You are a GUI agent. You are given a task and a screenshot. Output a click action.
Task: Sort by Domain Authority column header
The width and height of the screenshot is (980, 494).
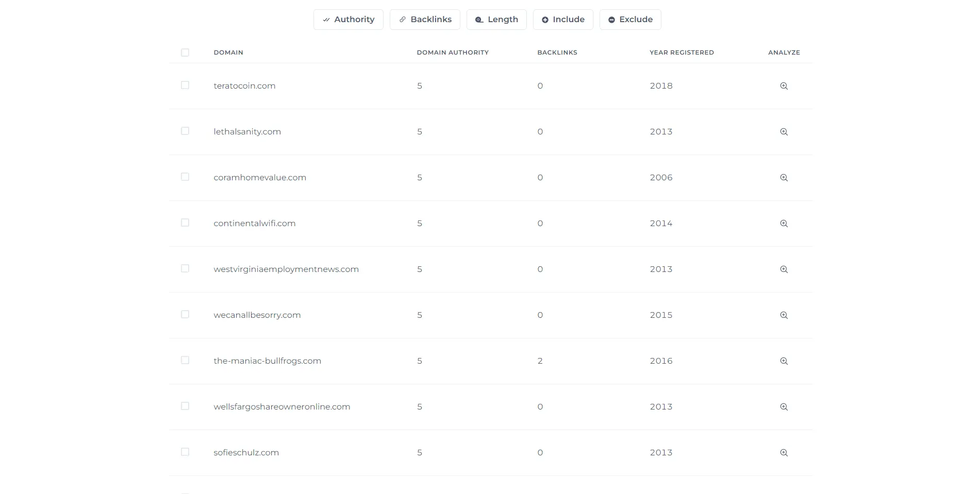pos(452,53)
